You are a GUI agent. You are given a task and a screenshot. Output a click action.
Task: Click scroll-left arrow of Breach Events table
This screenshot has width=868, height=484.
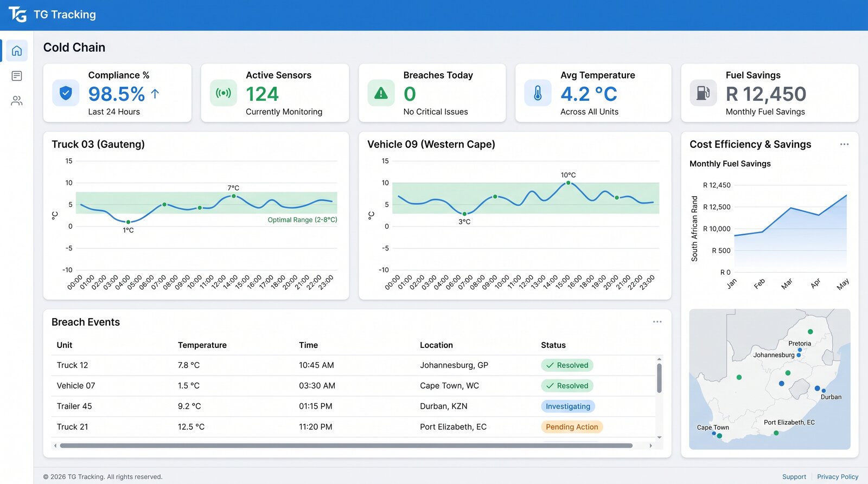click(55, 446)
